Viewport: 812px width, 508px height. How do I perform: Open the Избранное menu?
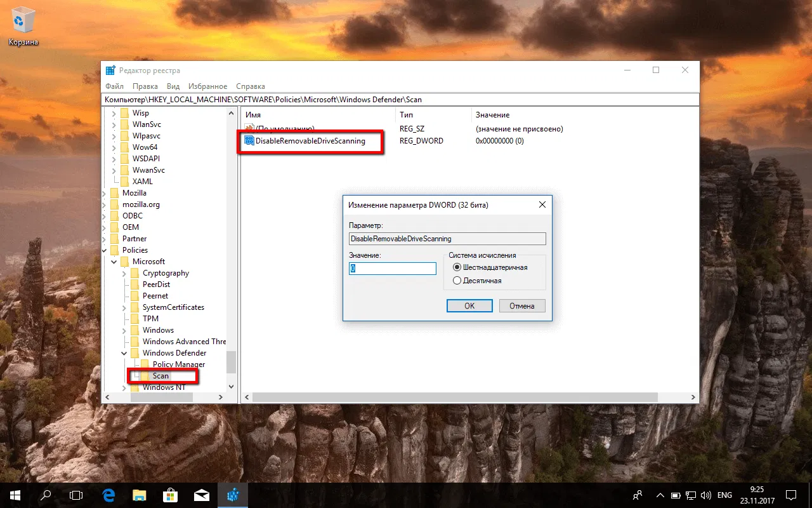[207, 86]
